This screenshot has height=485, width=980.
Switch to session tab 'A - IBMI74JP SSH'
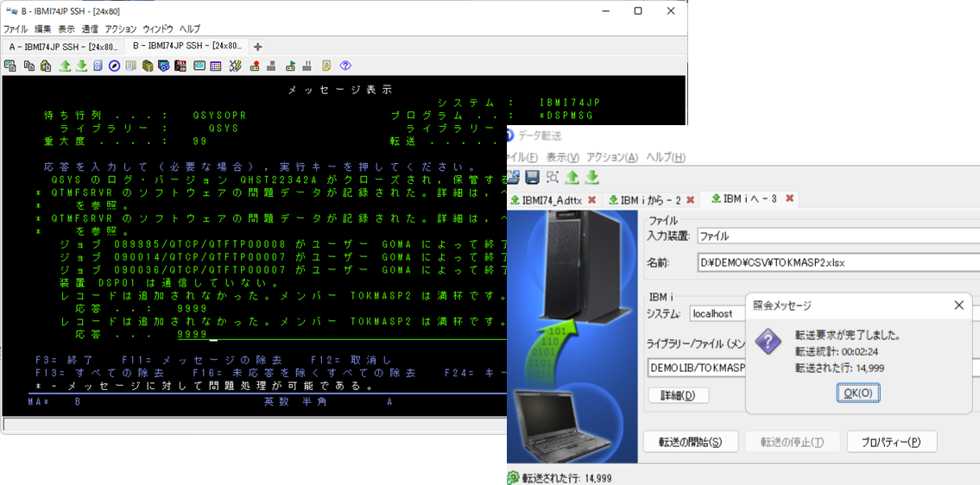coord(62,47)
